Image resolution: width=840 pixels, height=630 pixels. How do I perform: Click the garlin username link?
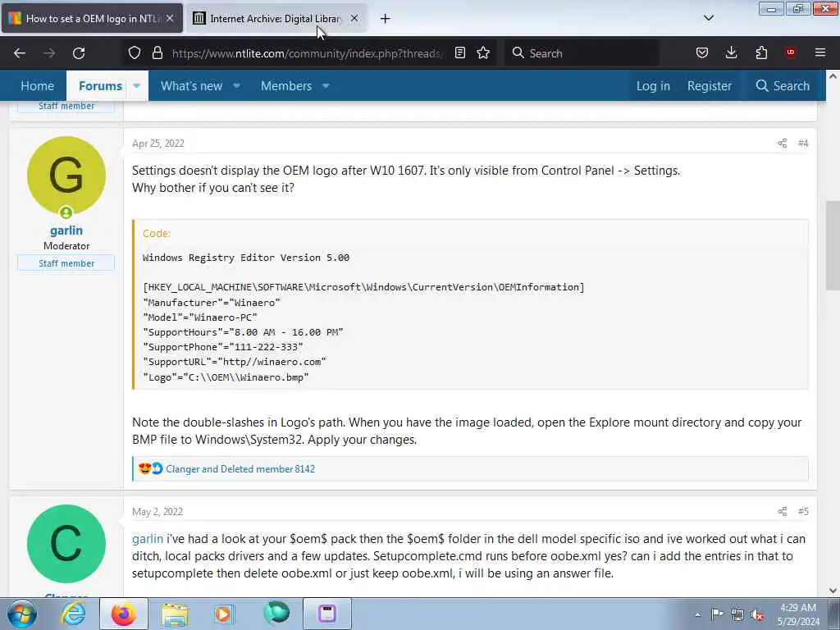tap(66, 231)
